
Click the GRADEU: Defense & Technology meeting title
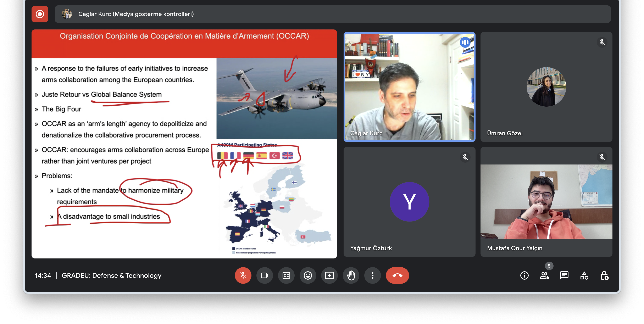111,275
